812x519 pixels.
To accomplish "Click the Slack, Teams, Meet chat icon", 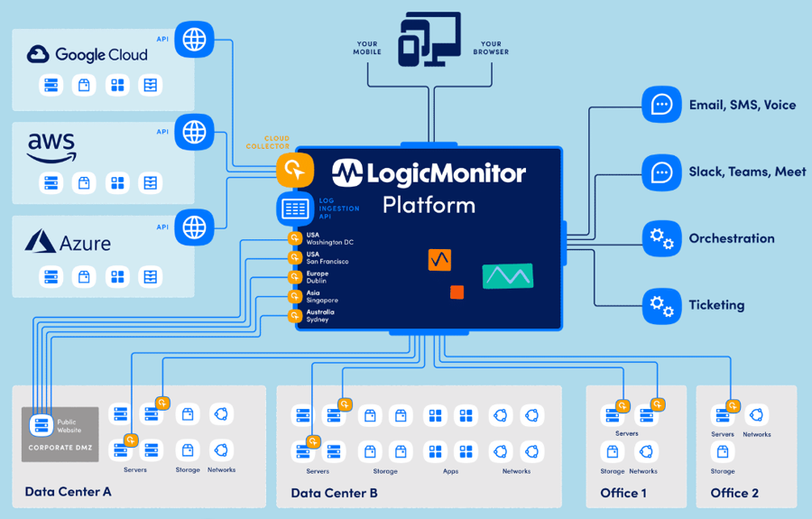I will pyautogui.click(x=661, y=172).
